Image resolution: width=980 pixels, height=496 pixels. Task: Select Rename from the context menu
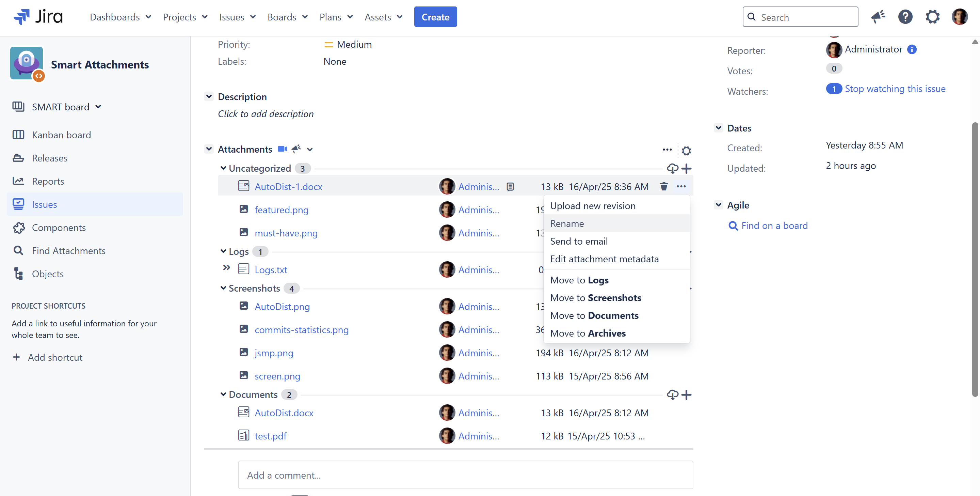coord(567,223)
